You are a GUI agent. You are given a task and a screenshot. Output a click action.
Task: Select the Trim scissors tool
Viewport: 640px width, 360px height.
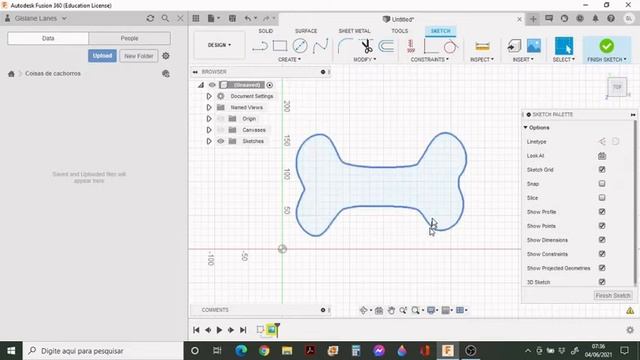pos(367,46)
